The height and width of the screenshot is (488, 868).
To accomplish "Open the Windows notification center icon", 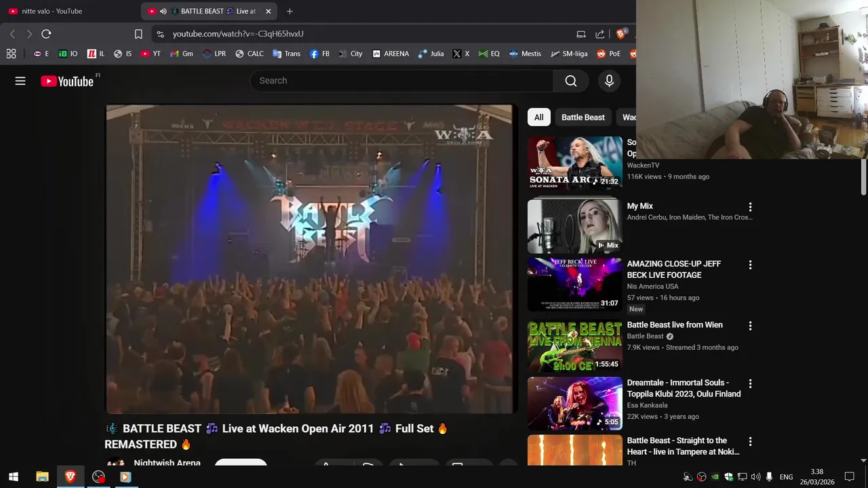I will point(850,477).
